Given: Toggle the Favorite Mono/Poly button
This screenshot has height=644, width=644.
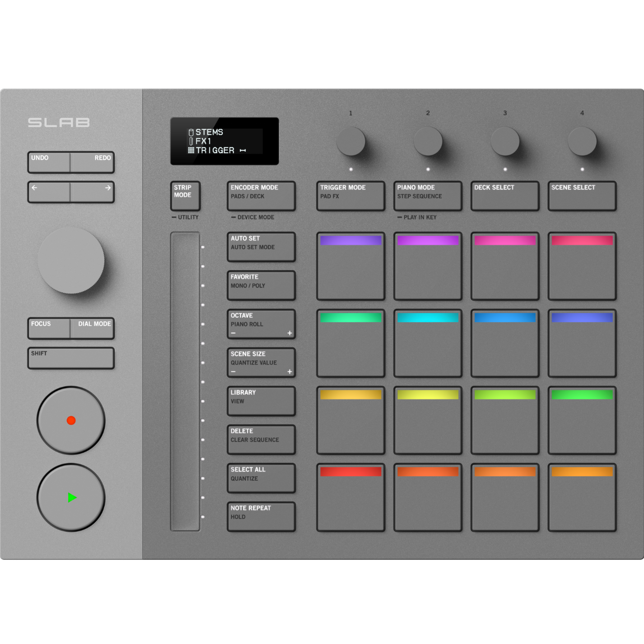Looking at the screenshot, I should pos(261,285).
